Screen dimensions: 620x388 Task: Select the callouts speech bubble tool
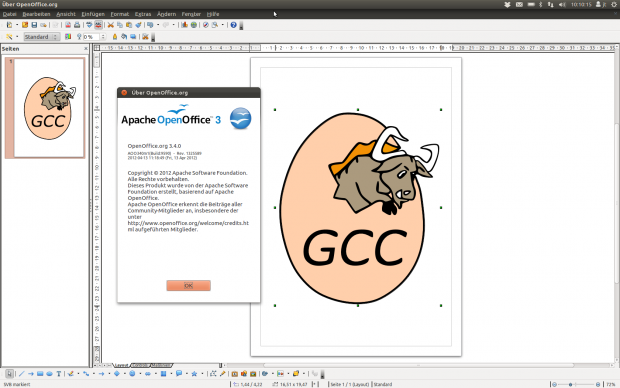pos(179,374)
